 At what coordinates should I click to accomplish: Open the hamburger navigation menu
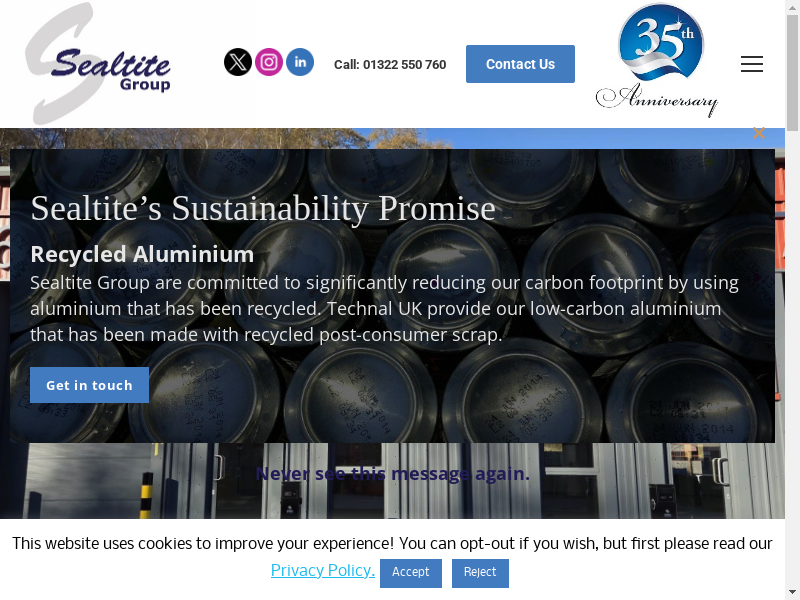coord(752,64)
